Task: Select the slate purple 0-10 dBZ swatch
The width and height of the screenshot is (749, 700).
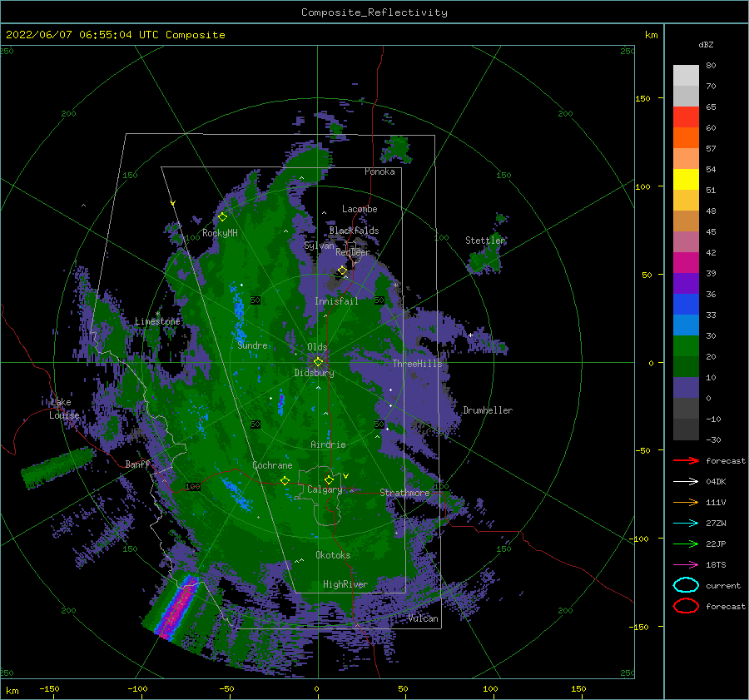Action: point(686,387)
